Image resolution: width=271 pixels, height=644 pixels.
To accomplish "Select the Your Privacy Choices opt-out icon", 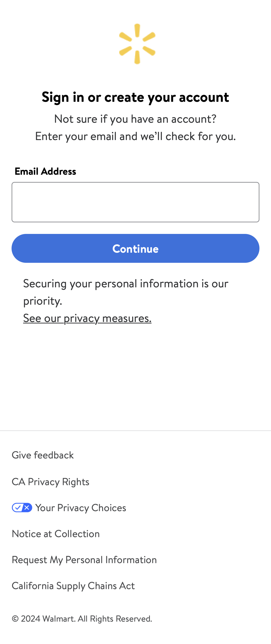I will pyautogui.click(x=22, y=508).
